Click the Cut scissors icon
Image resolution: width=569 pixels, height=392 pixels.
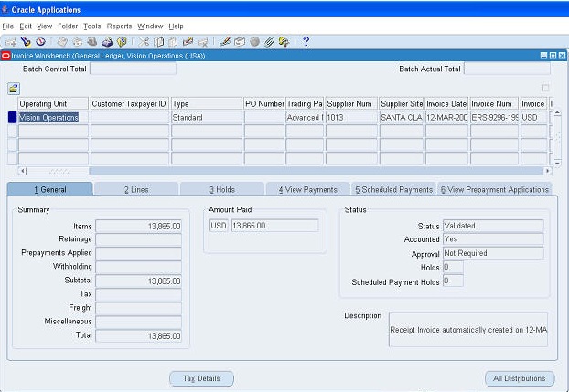click(144, 42)
